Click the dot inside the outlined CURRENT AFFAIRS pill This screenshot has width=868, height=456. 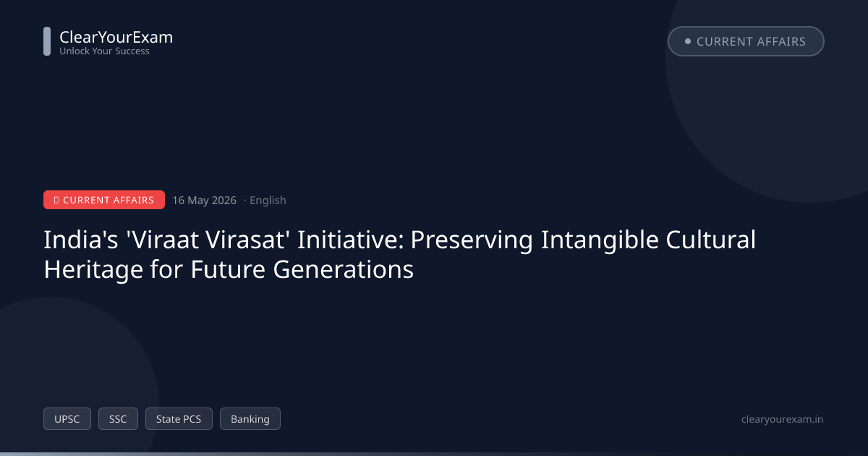tap(687, 41)
